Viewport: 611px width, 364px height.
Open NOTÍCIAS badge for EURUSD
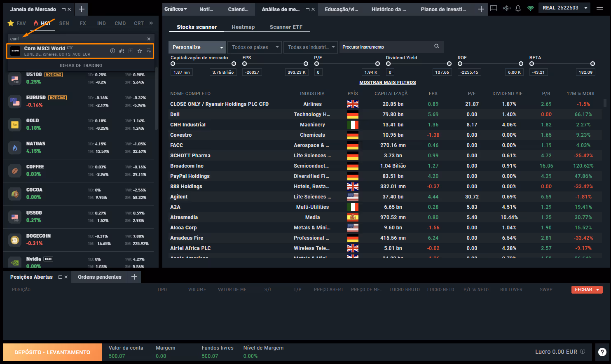[57, 98]
